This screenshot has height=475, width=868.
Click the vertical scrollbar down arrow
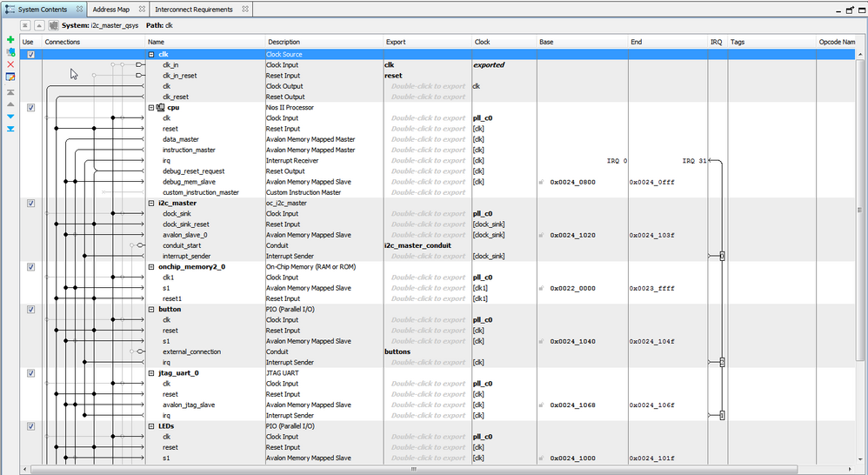[x=860, y=459]
